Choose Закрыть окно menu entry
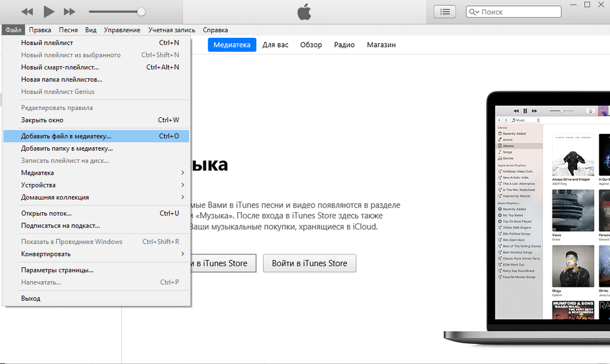The width and height of the screenshot is (610, 364). pyautogui.click(x=96, y=120)
